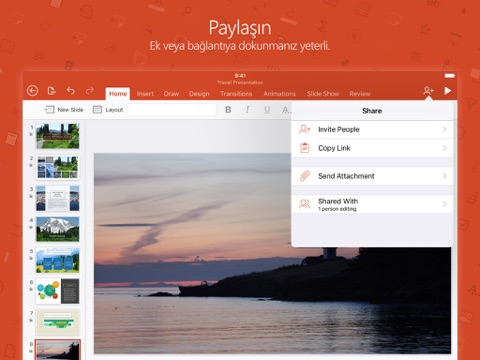Viewport: 480px width, 360px height.
Task: Click the '1 person editing' text
Action: click(x=337, y=209)
